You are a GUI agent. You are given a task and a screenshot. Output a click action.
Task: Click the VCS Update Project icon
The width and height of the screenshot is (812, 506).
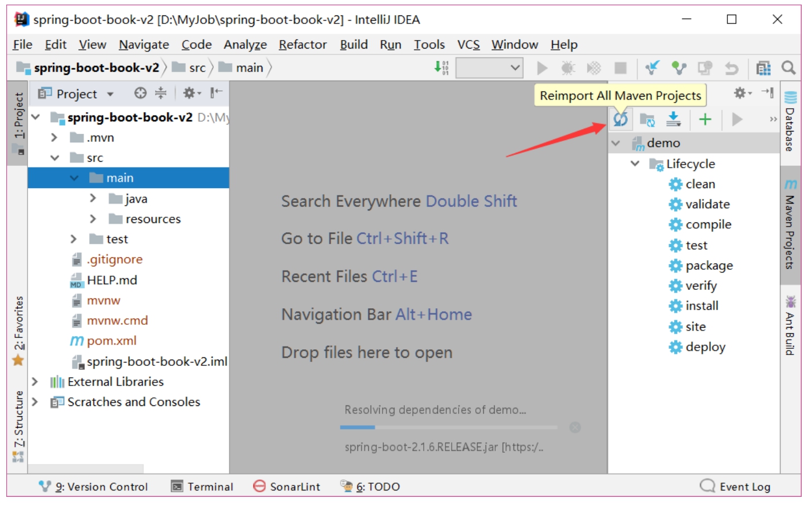click(652, 68)
